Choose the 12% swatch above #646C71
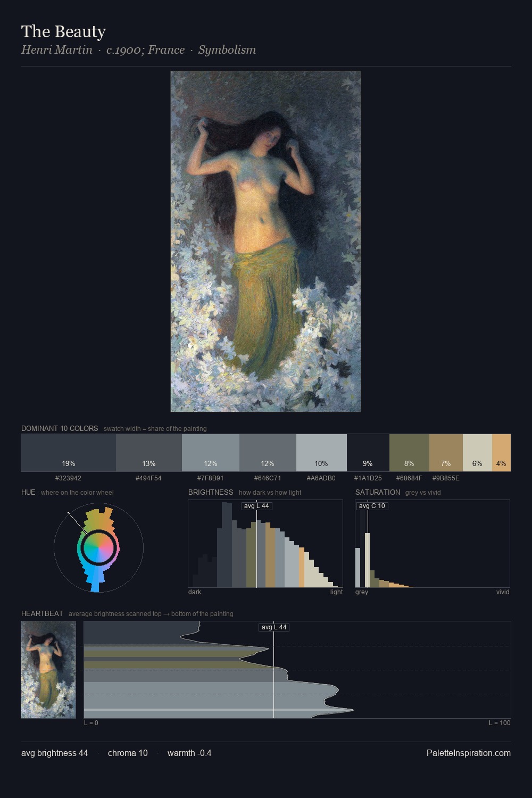 click(268, 453)
